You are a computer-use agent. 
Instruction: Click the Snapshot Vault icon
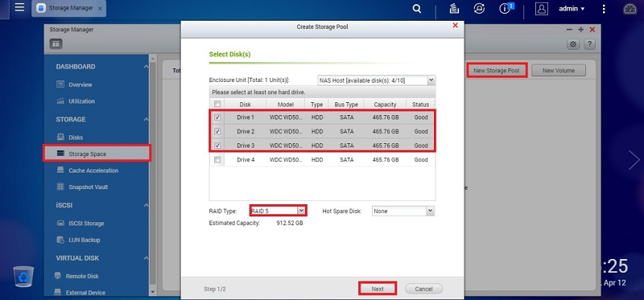(60, 187)
